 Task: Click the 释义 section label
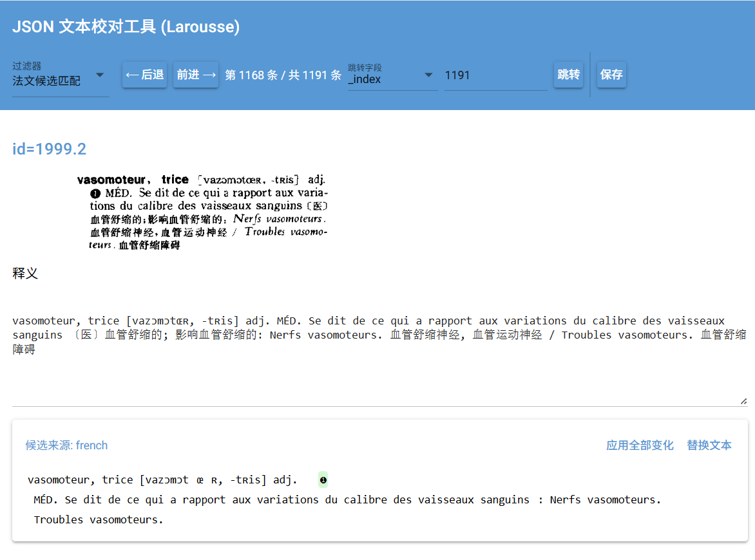point(25,274)
